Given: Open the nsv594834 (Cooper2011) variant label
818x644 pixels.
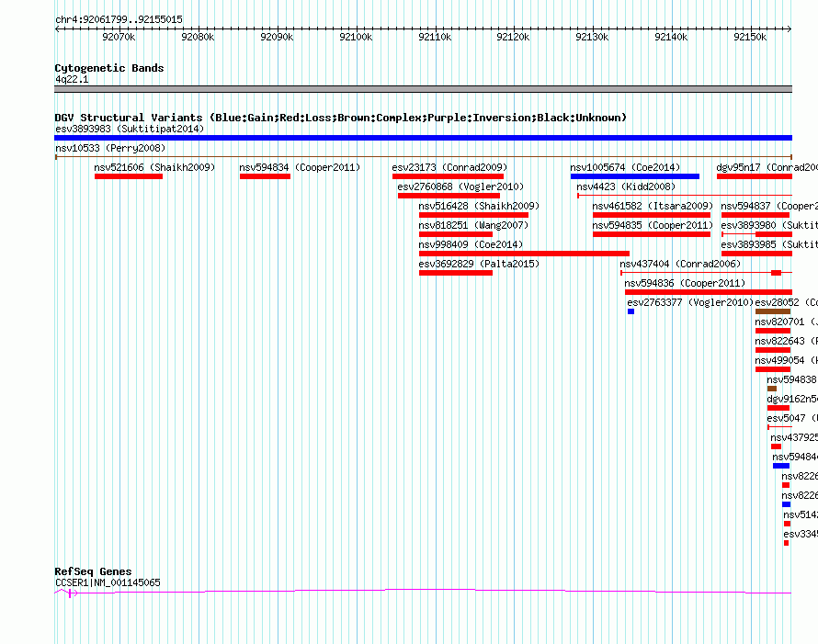Looking at the screenshot, I should (300, 167).
